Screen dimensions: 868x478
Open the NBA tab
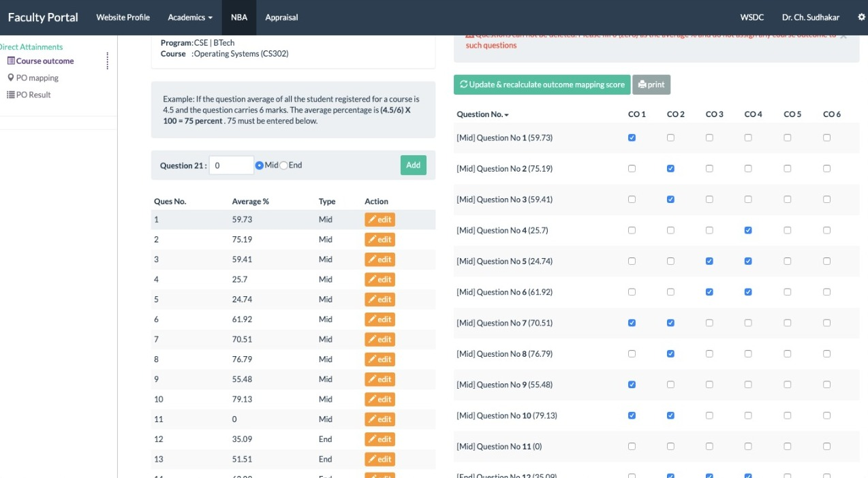(239, 17)
